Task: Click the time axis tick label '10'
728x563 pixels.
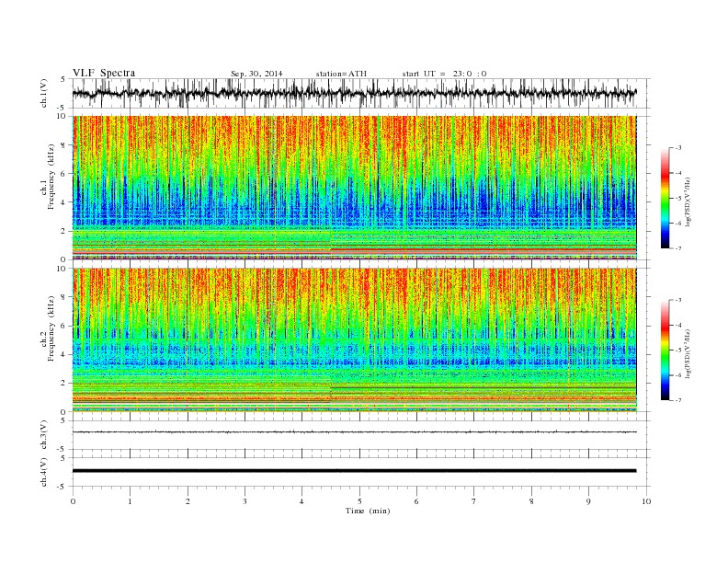Action: coord(646,501)
